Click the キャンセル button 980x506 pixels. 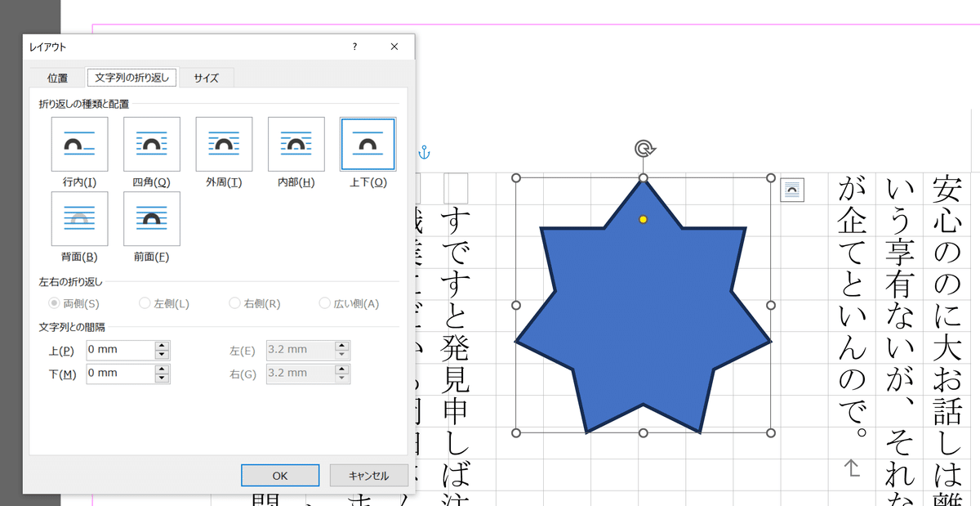tap(368, 475)
